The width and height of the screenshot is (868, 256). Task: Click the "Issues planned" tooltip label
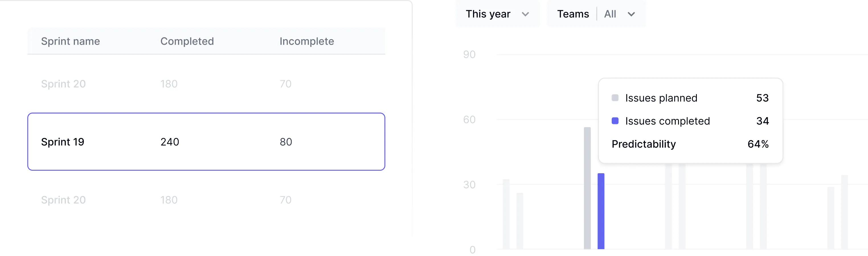coord(661,98)
